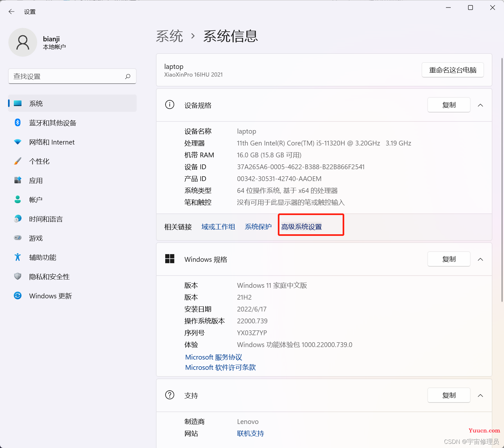This screenshot has height=448, width=504.
Task: Click the Accounts person icon
Action: click(18, 199)
